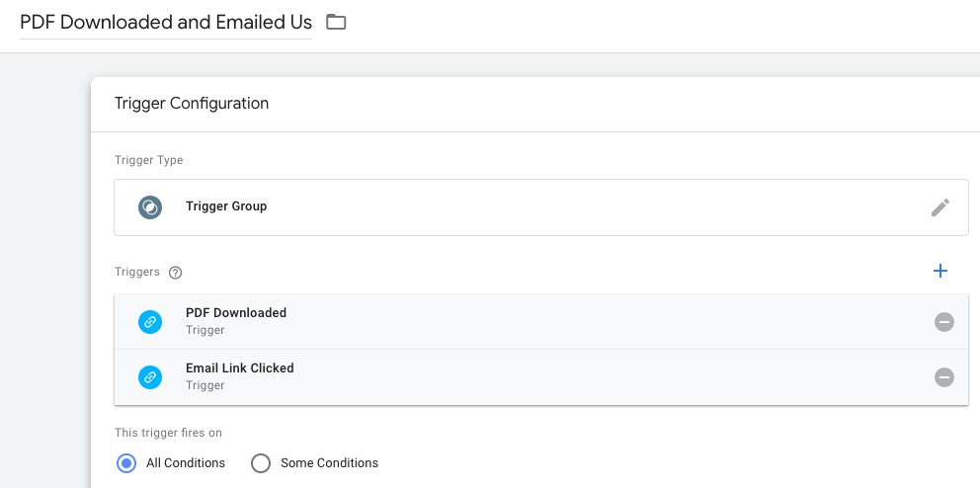980x488 pixels.
Task: Click the Trigger Group type icon
Action: (150, 207)
